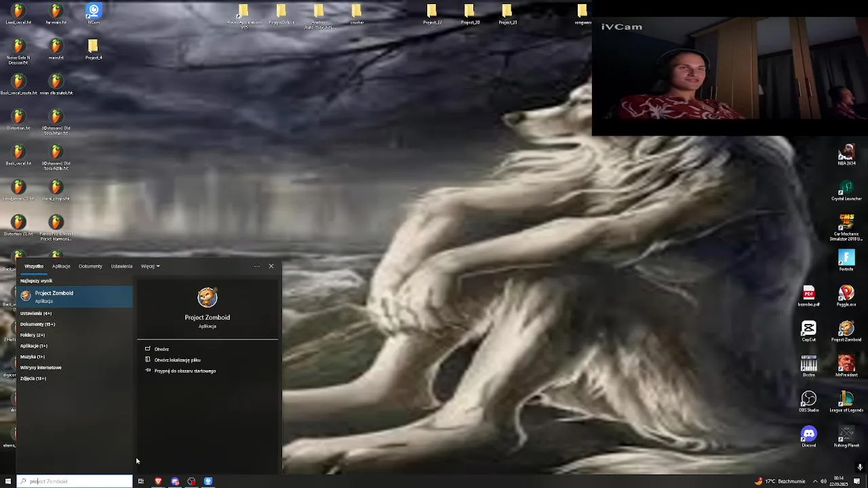Select the Lead_vocal.fst FL Studio file
The width and height of the screenshot is (868, 488).
click(x=18, y=14)
